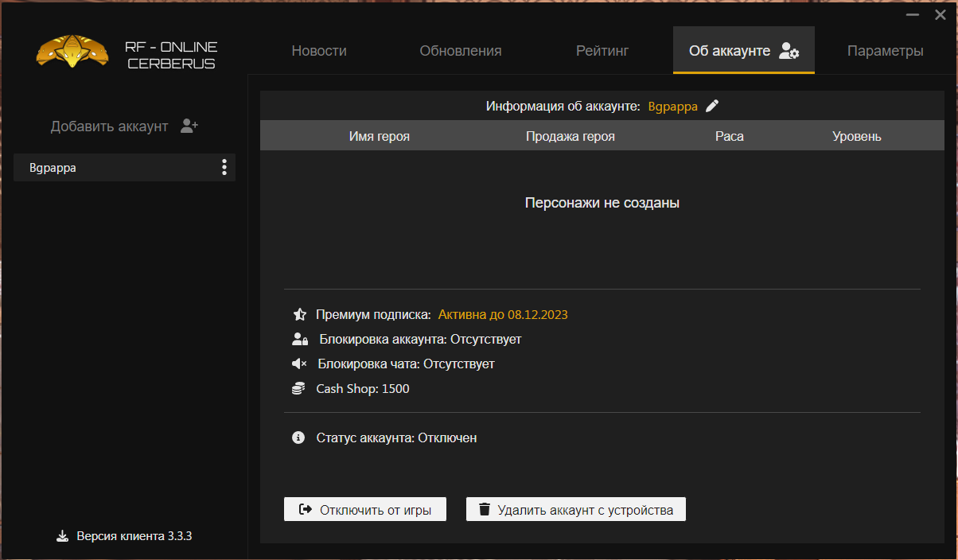The image size is (958, 560).
Task: Open the Обновления tab
Action: tap(461, 51)
